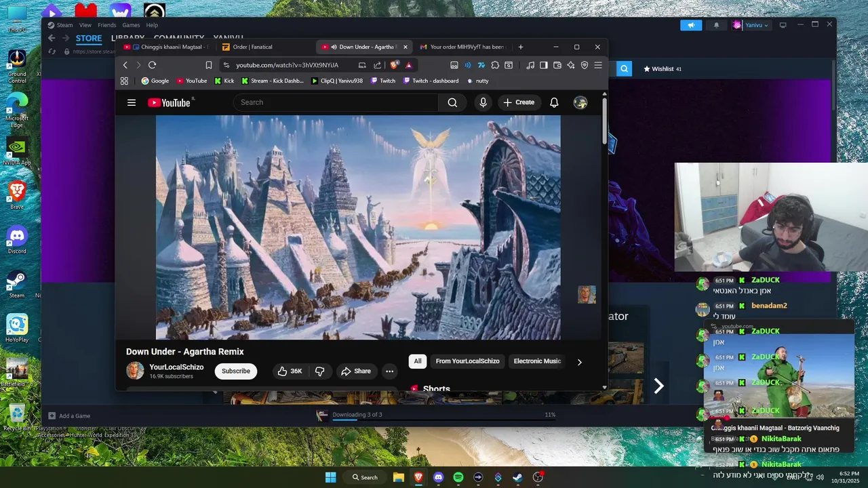
Task: Dislike the Down Under video
Action: coord(320,371)
